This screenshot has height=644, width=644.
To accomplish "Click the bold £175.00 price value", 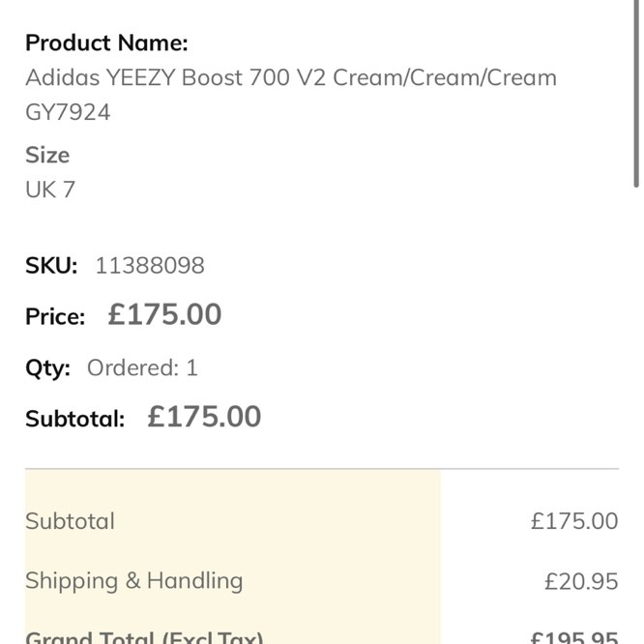I will coord(164,314).
